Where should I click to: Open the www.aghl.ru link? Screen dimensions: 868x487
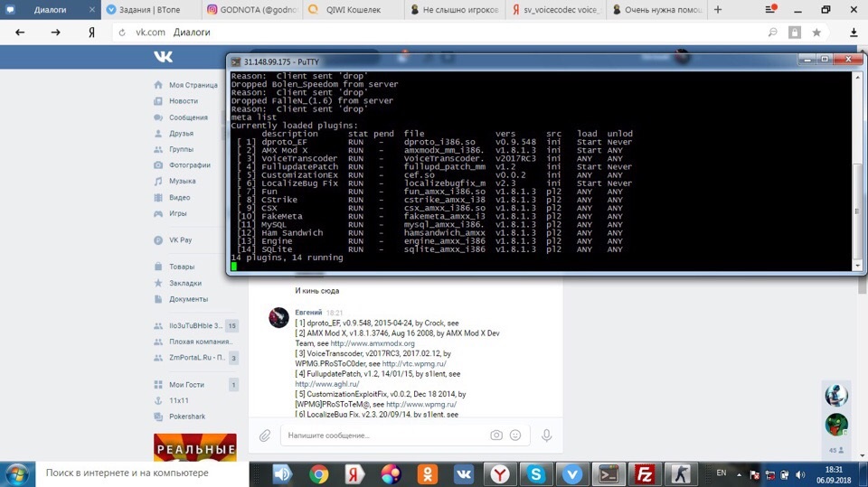click(x=327, y=383)
